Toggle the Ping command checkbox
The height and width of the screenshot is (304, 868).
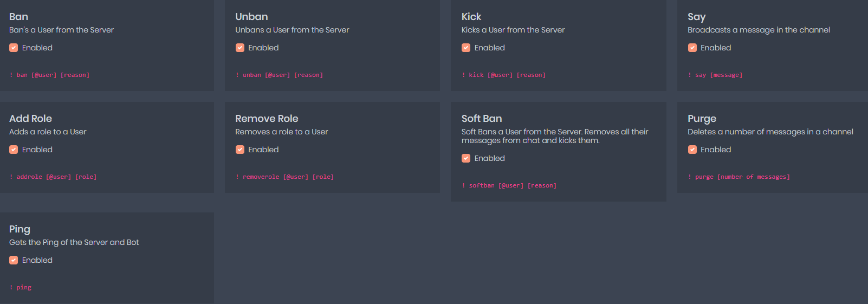click(14, 260)
